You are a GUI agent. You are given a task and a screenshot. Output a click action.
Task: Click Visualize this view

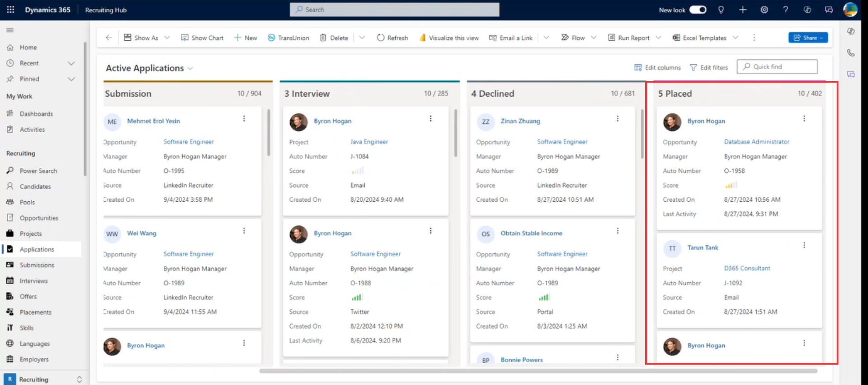click(449, 38)
